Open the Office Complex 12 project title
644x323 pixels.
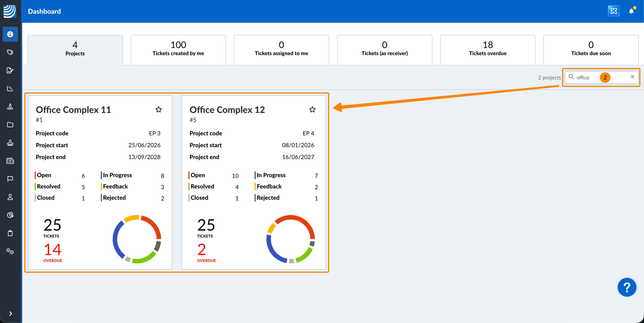tap(227, 110)
